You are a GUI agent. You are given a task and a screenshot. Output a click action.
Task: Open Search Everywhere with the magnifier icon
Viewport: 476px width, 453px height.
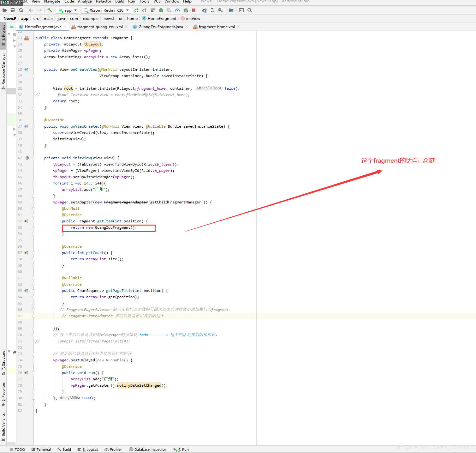click(250, 10)
